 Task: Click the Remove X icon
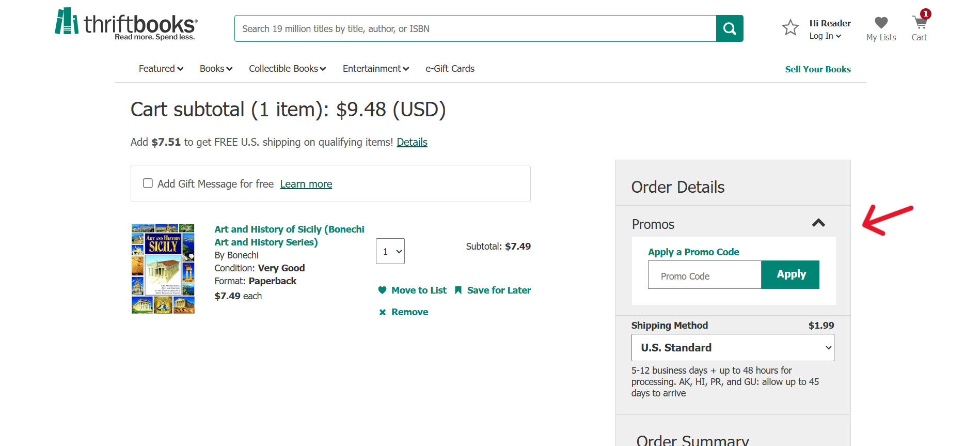tap(383, 312)
